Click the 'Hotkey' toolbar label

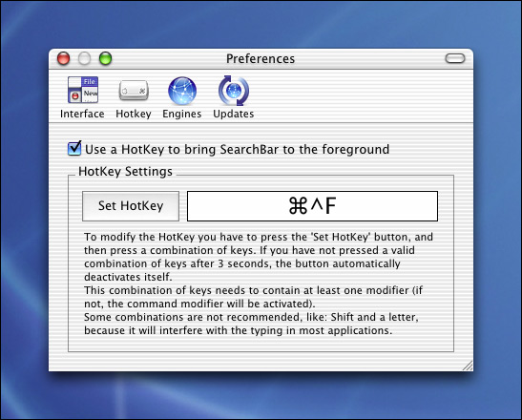pyautogui.click(x=134, y=114)
